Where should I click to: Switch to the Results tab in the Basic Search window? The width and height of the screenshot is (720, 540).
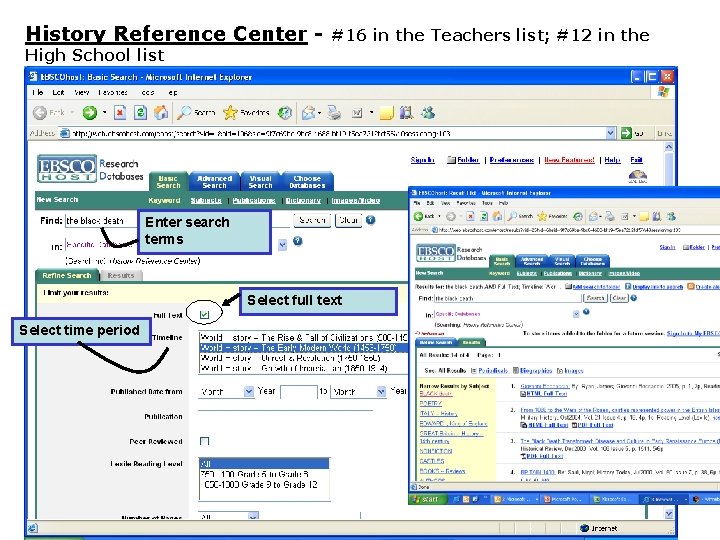point(121,276)
